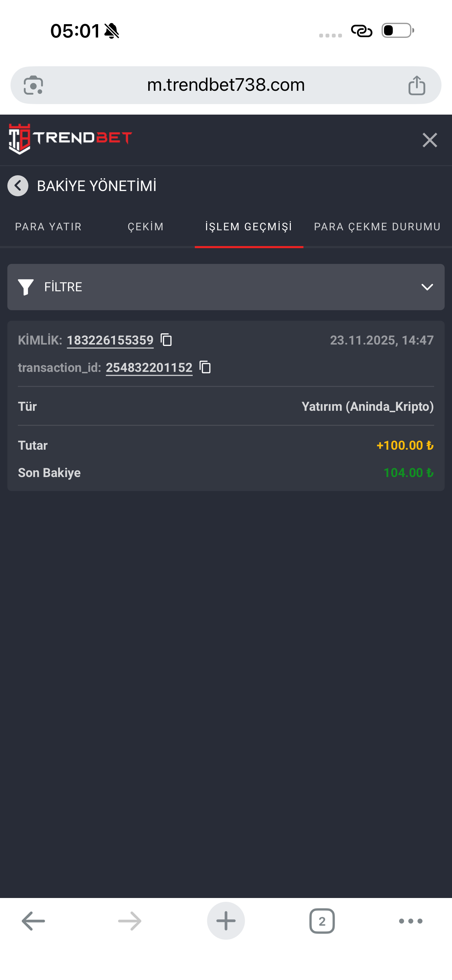The height and width of the screenshot is (980, 452).
Task: Navigate forward with browser forward arrow
Action: (129, 921)
